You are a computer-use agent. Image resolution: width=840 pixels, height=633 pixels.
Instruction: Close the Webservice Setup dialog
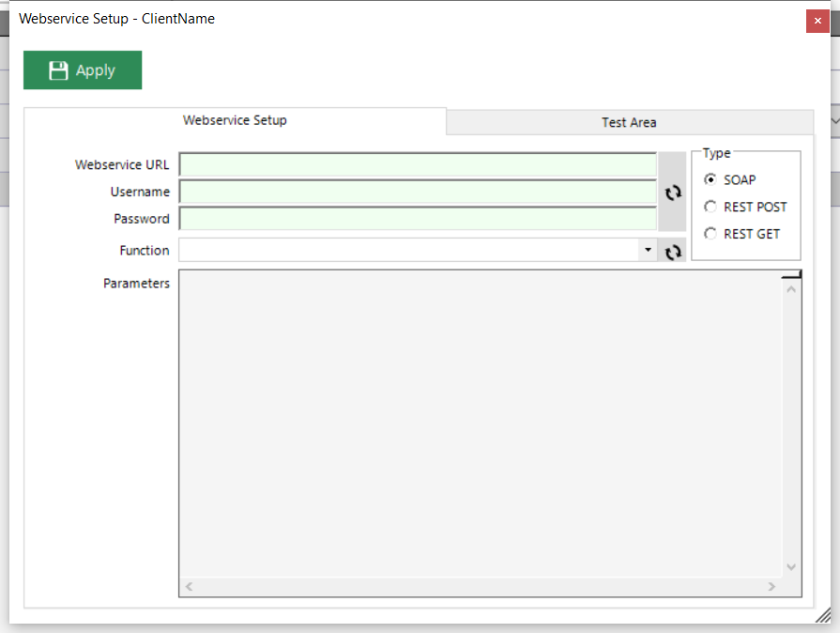pyautogui.click(x=817, y=21)
